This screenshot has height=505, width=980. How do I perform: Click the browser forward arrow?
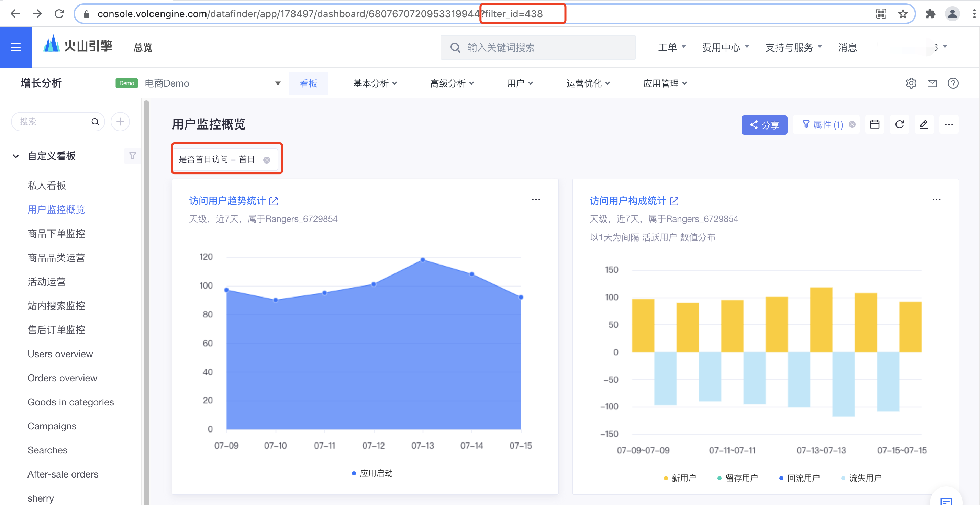(37, 14)
